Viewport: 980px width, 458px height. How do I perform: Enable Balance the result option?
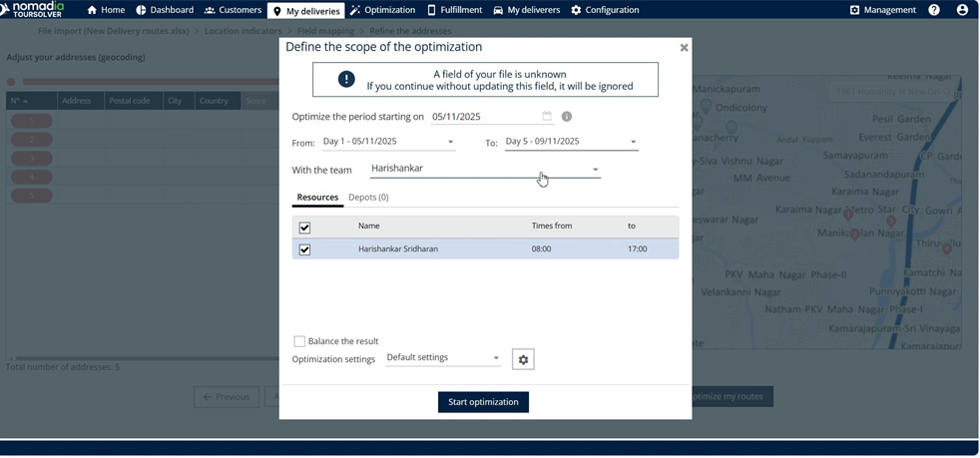[x=299, y=341]
